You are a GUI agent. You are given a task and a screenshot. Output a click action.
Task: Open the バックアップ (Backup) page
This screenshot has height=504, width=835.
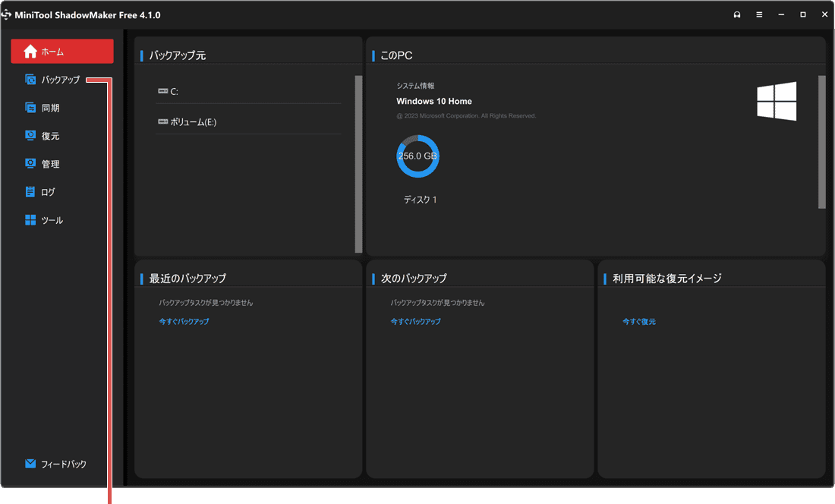[x=61, y=79]
